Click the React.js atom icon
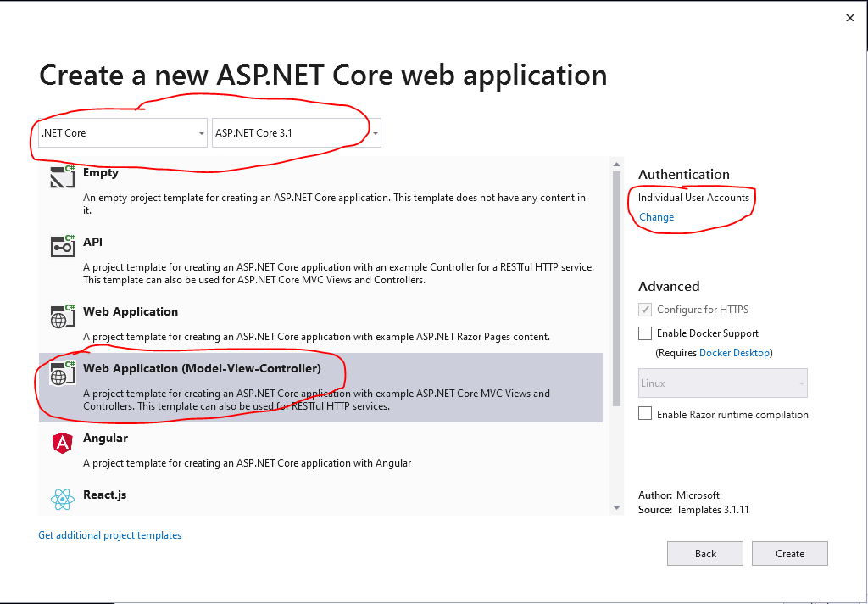Viewport: 868px width, 604px height. tap(62, 500)
